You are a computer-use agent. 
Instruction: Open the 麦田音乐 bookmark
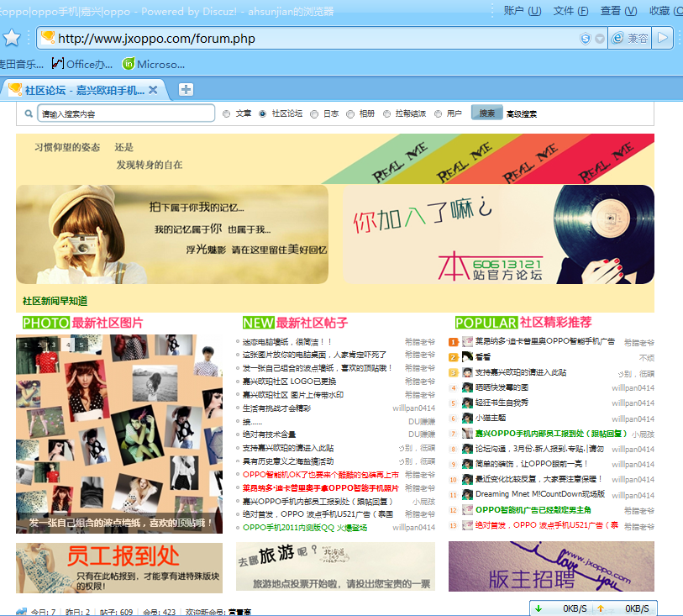tap(21, 65)
